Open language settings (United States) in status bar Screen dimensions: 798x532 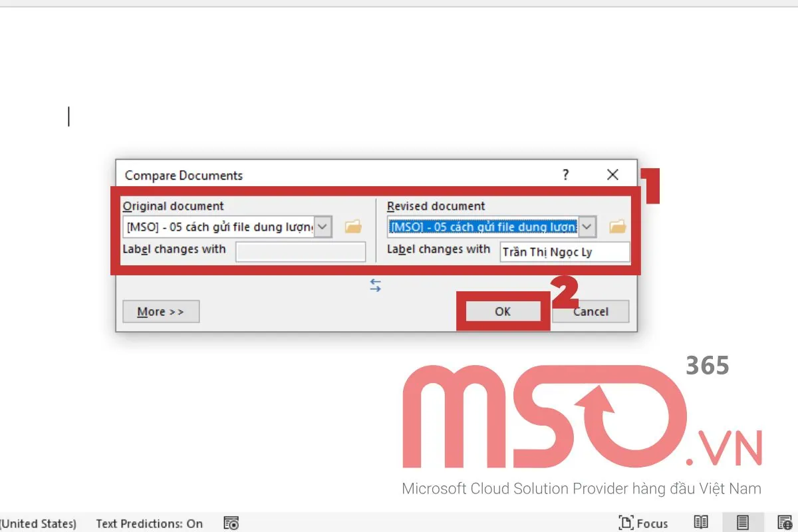tap(39, 523)
